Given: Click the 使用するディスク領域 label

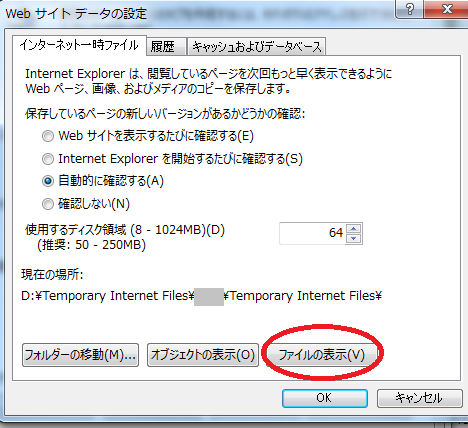Looking at the screenshot, I should click(x=125, y=230).
